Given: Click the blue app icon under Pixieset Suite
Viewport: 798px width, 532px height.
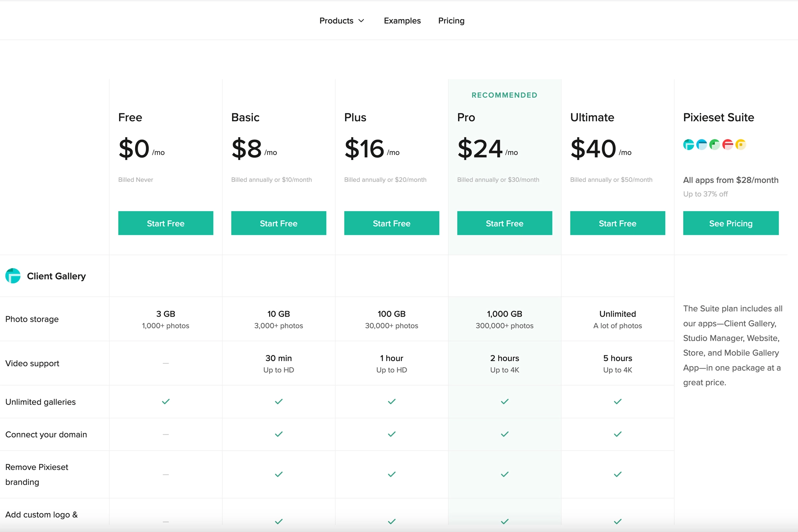Looking at the screenshot, I should click(x=702, y=144).
